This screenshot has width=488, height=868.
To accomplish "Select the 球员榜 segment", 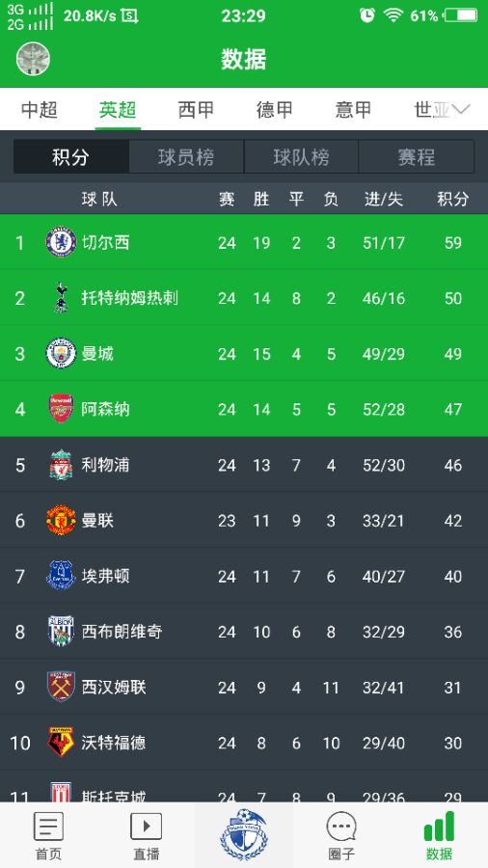I will [x=186, y=156].
